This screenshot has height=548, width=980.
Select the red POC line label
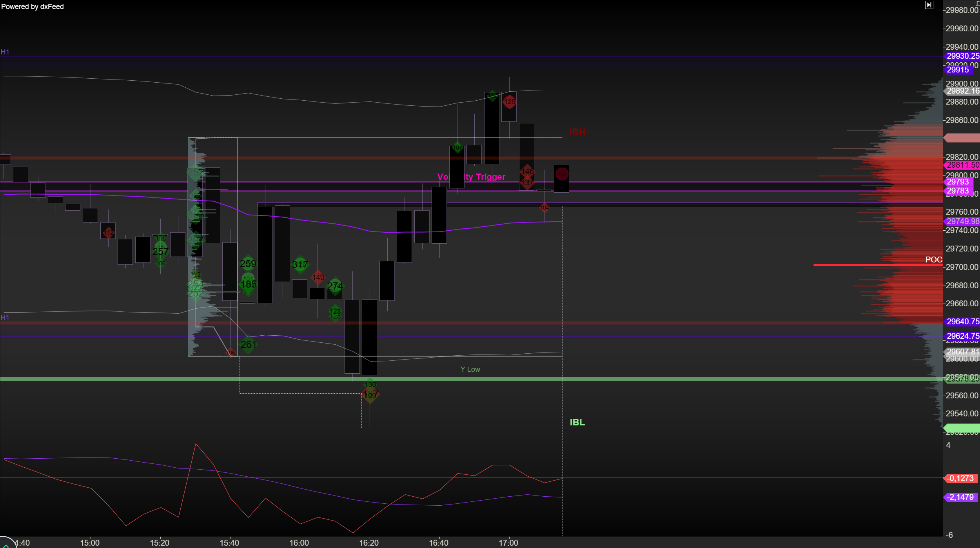[933, 260]
